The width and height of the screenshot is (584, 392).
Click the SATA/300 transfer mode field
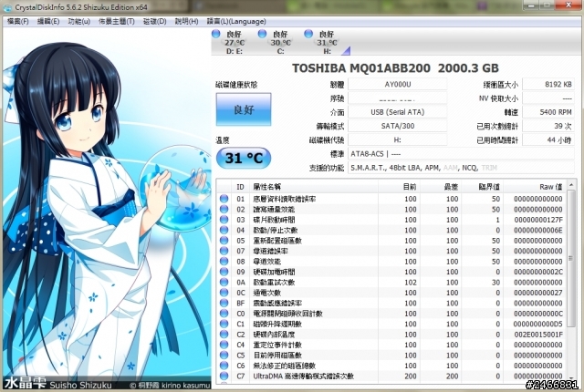[x=398, y=126]
